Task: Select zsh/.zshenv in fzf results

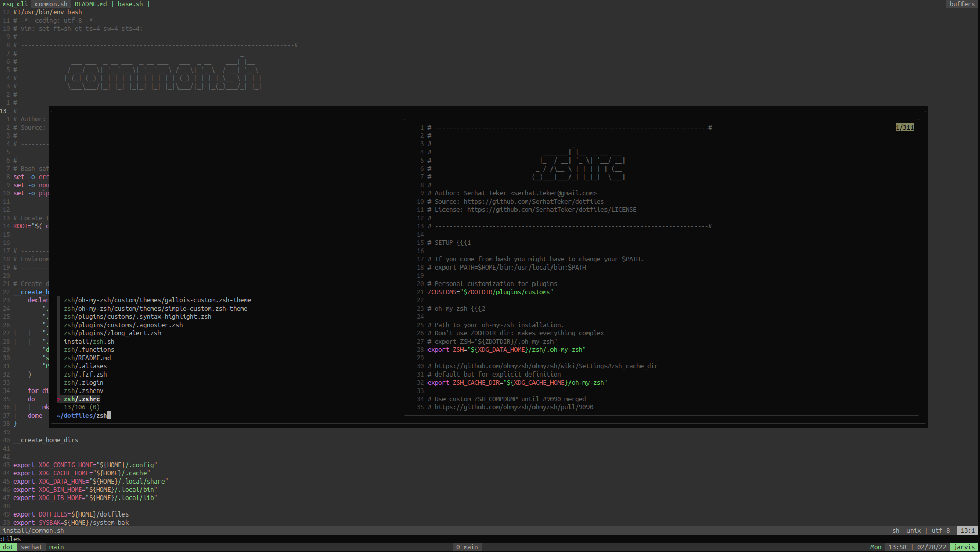Action: 83,390
